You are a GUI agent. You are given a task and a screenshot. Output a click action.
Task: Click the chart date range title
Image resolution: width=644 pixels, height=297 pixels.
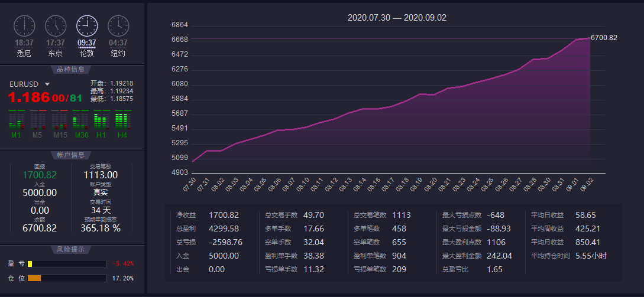pyautogui.click(x=397, y=18)
